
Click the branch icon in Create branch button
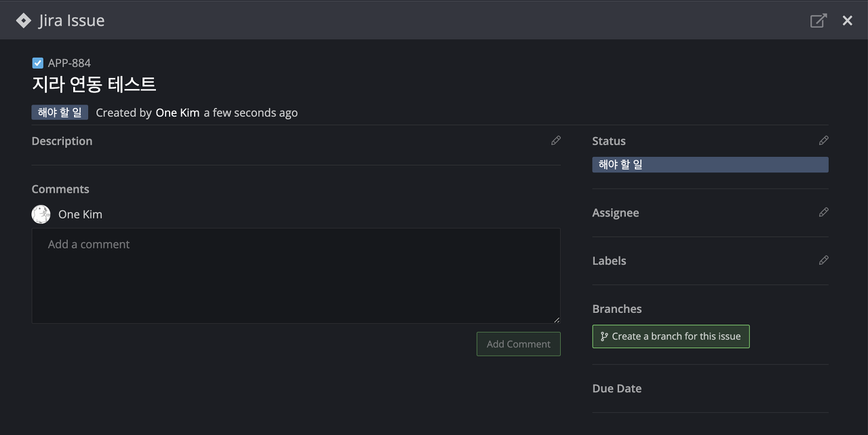click(604, 337)
